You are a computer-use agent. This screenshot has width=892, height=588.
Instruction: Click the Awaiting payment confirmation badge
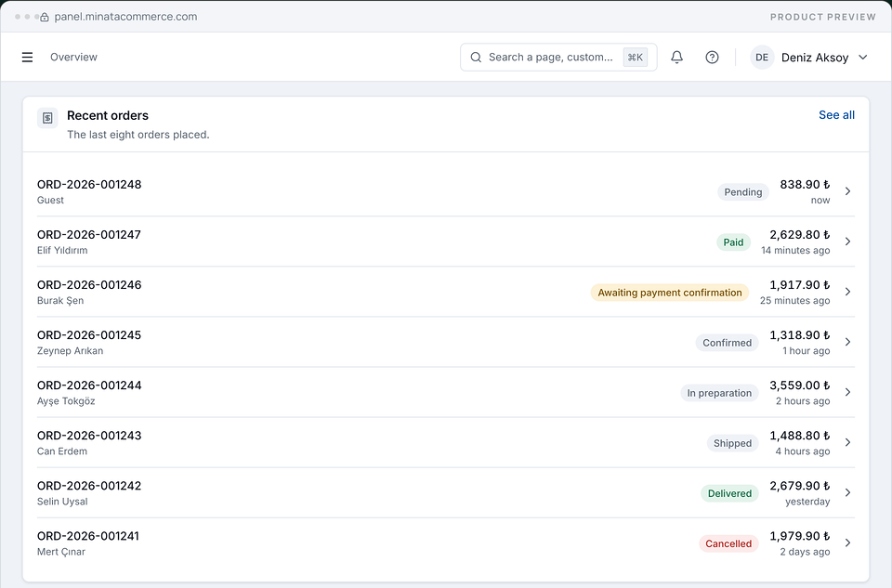[670, 293]
